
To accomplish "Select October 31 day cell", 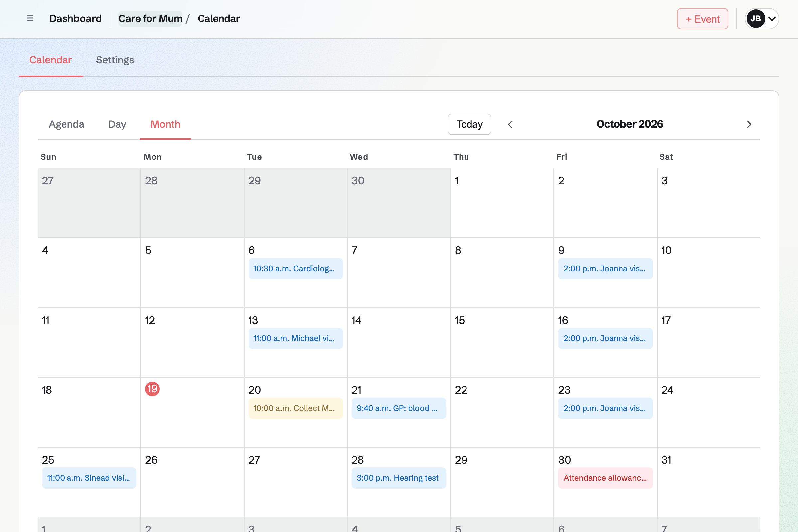I will [709, 482].
